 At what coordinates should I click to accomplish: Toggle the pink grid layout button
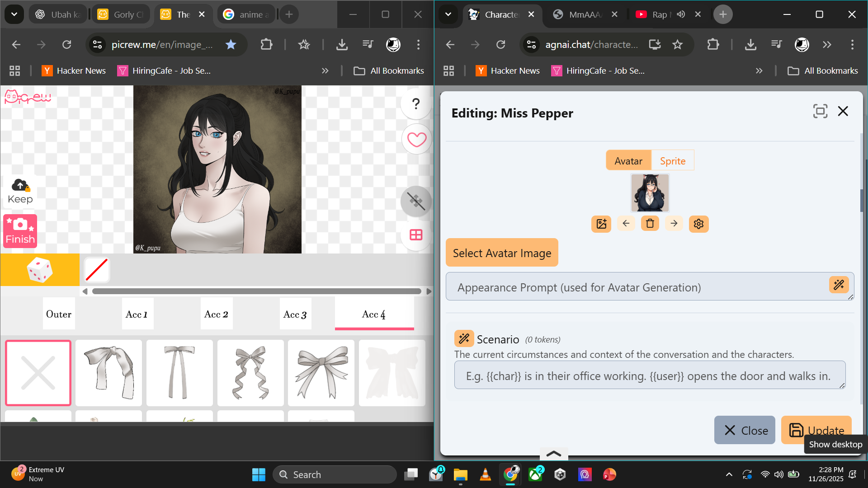point(416,235)
